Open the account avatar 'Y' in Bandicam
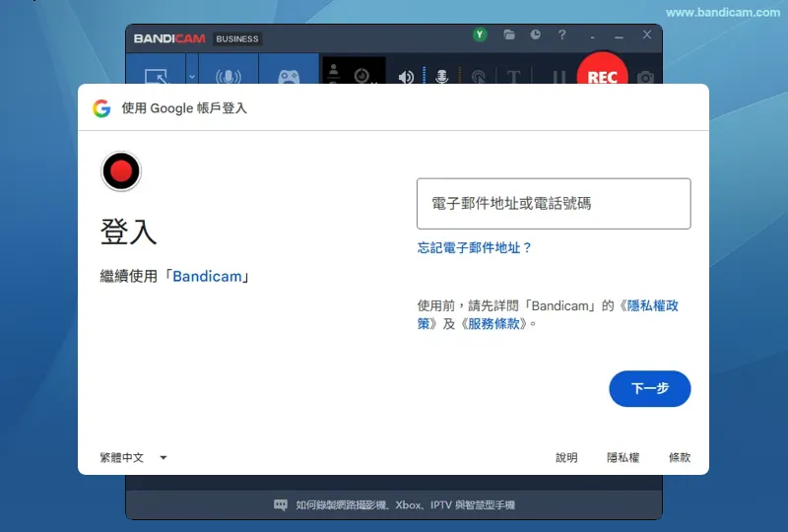The height and width of the screenshot is (532, 788). click(480, 34)
